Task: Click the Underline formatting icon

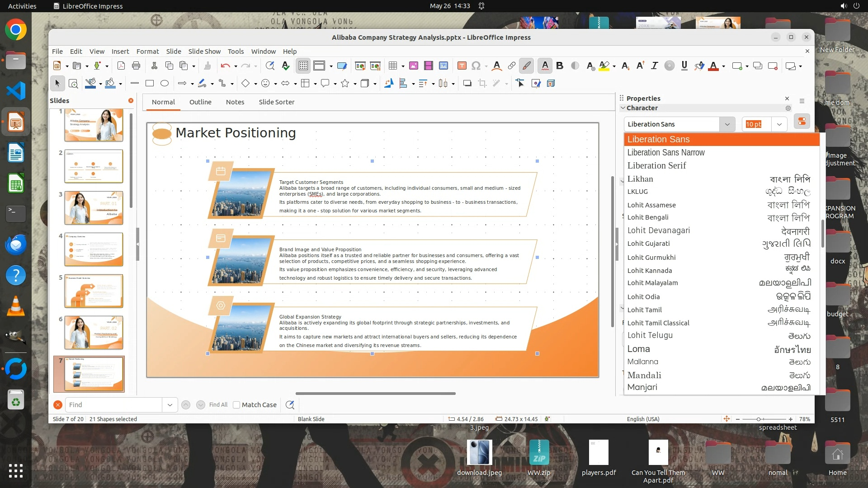Action: tap(684, 66)
